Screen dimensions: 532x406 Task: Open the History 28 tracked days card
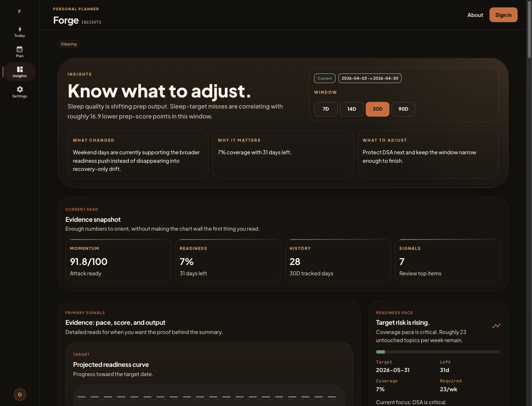tap(338, 261)
